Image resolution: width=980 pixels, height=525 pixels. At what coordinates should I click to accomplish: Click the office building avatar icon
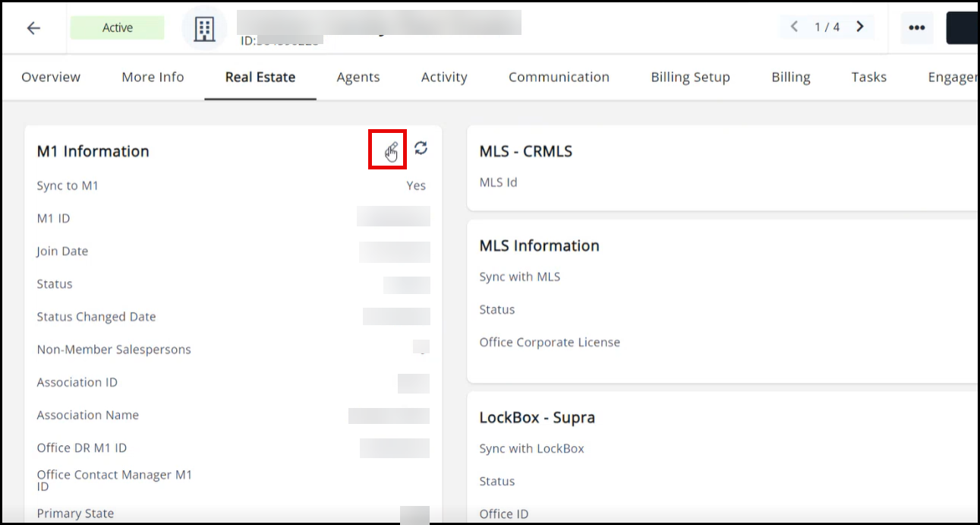[204, 28]
